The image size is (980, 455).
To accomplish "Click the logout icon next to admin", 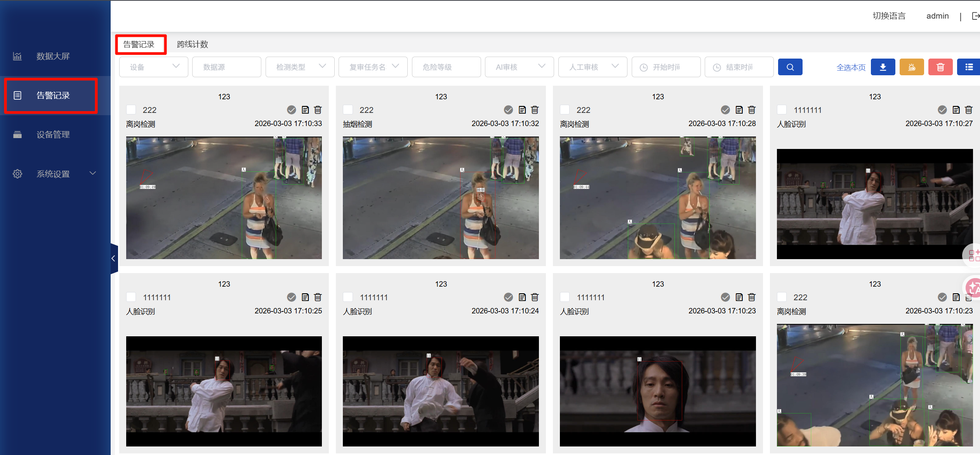I will [x=975, y=16].
